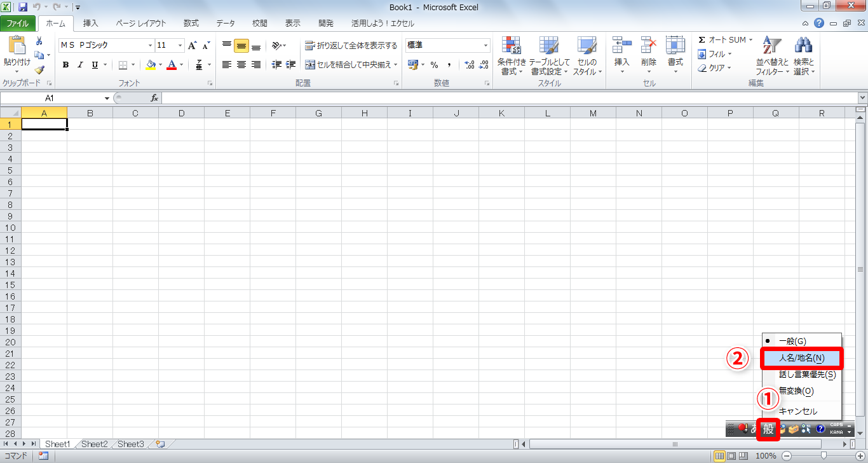The image size is (868, 463).
Task: Switch to the 挿入 (Insert) ribbon tab
Action: 91,24
